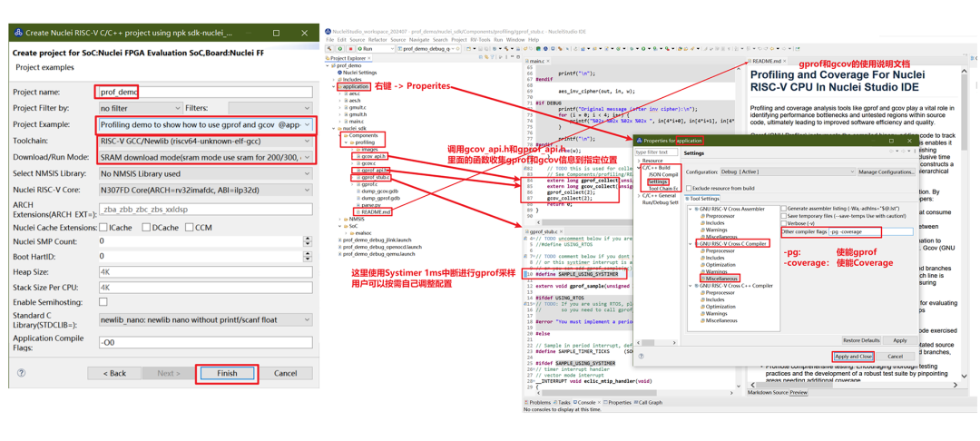Open the Project Filter by dropdown

point(141,108)
